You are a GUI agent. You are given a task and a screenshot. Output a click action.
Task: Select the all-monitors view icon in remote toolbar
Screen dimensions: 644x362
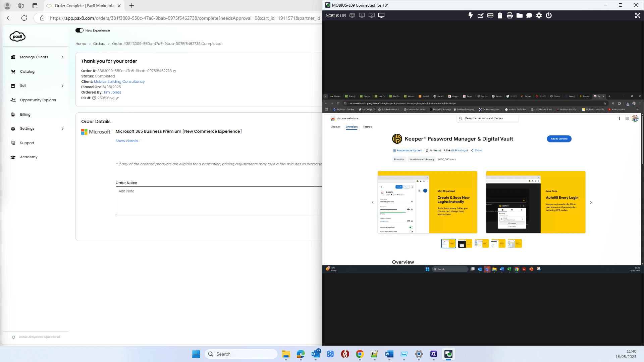click(352, 15)
